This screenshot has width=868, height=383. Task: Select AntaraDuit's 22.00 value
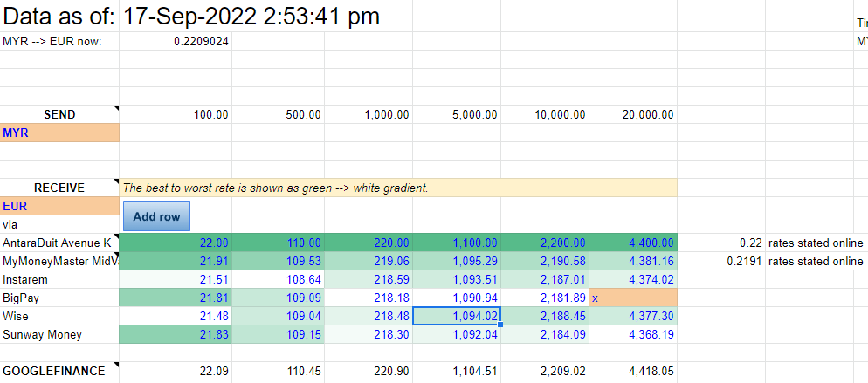[x=176, y=243]
